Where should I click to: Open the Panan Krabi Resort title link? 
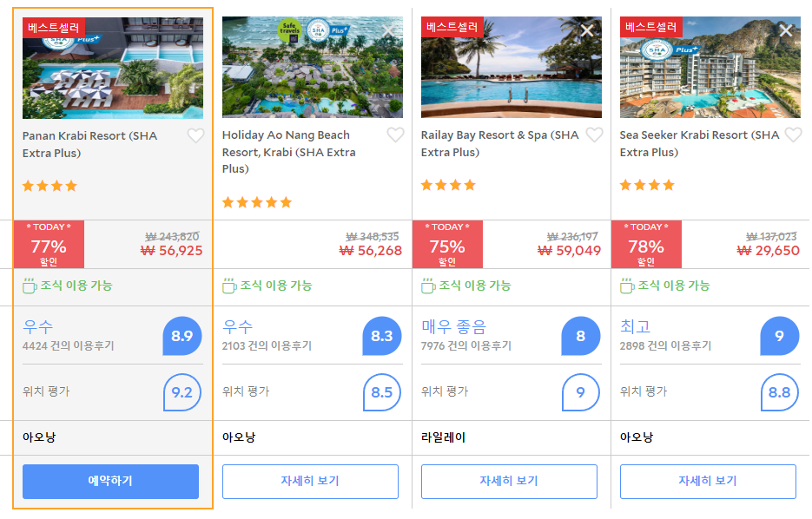[89, 144]
